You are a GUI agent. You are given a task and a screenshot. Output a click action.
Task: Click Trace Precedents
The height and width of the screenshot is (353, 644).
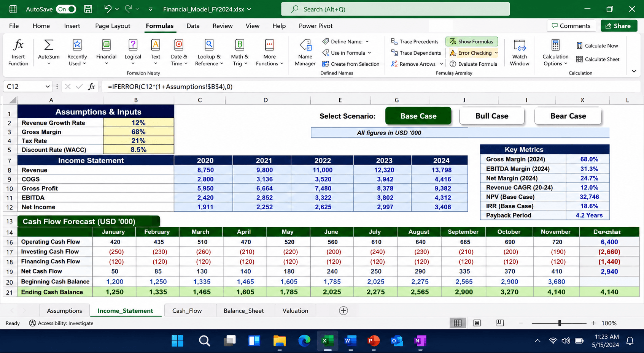tap(415, 41)
